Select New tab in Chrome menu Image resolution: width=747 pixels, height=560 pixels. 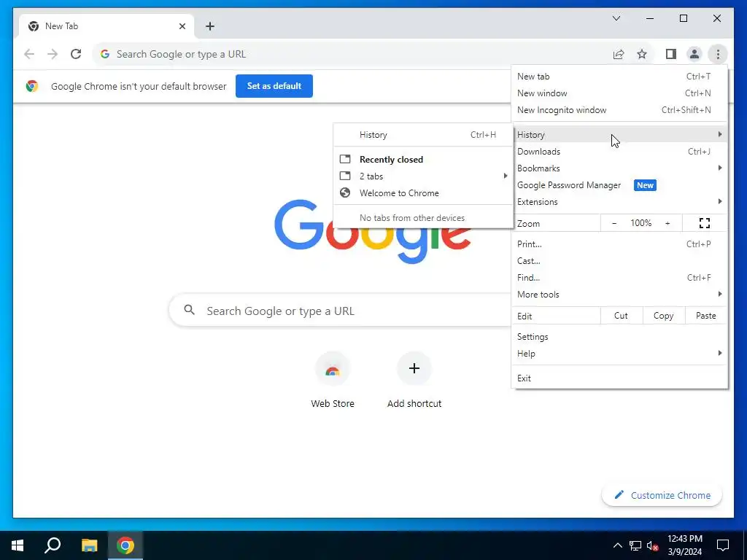(619, 76)
